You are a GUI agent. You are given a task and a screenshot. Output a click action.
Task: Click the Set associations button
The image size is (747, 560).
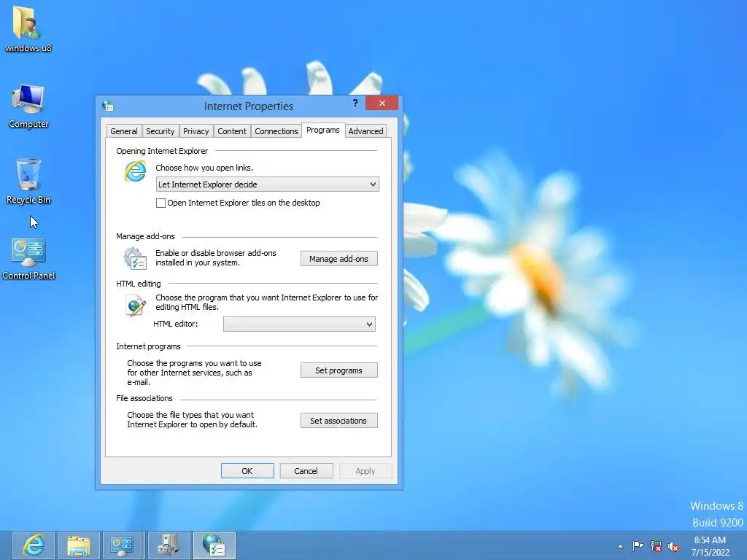(x=338, y=421)
